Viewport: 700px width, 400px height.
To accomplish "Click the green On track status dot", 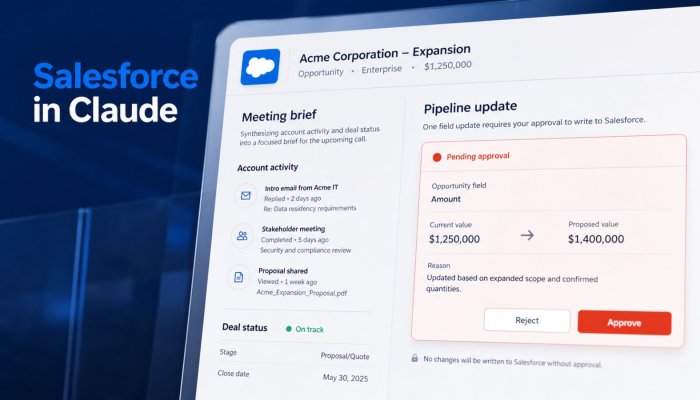I will coord(288,329).
